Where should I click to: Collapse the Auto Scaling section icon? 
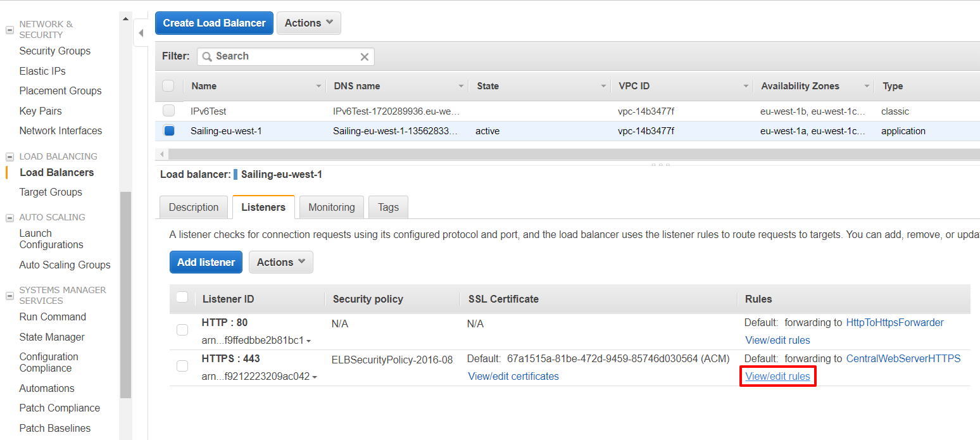pyautogui.click(x=9, y=218)
